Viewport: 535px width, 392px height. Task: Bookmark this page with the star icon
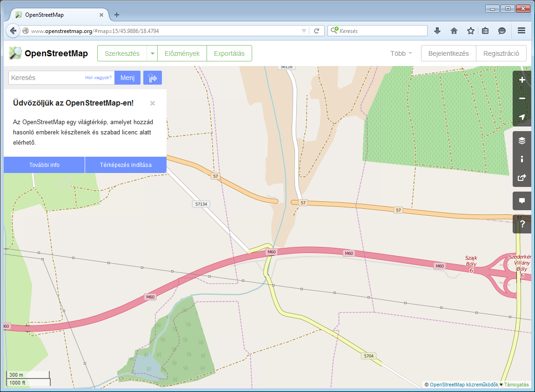click(470, 31)
